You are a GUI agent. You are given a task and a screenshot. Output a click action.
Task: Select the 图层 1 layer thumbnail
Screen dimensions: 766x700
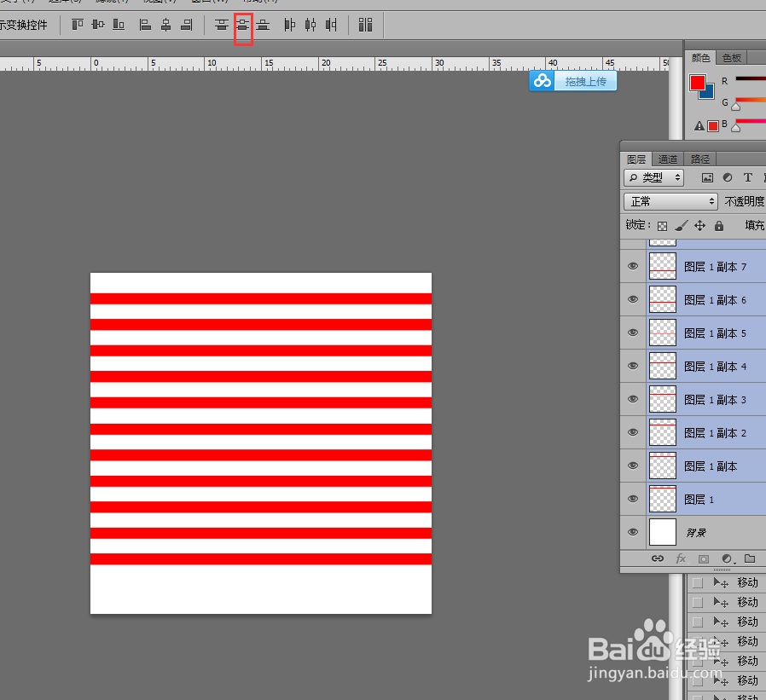[663, 499]
